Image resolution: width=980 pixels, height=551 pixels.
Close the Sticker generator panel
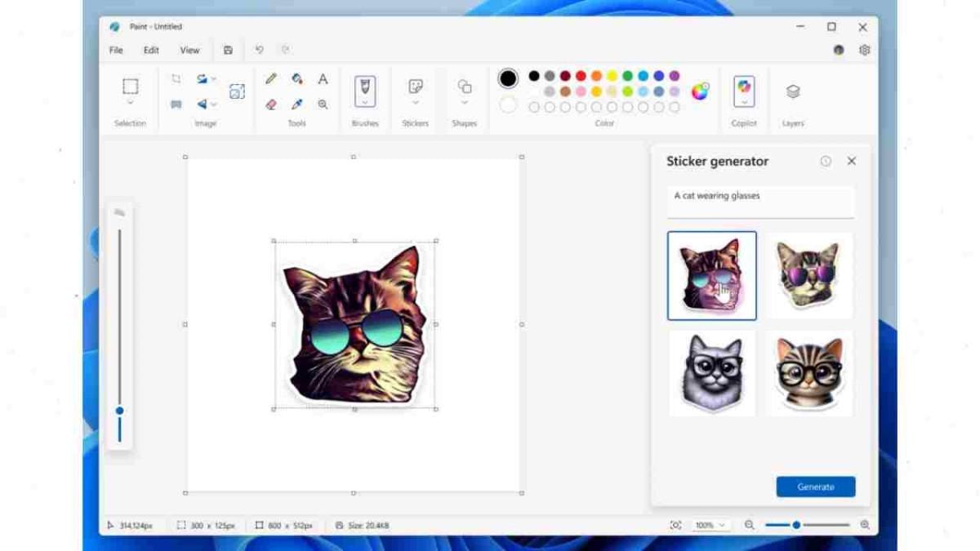[851, 162]
